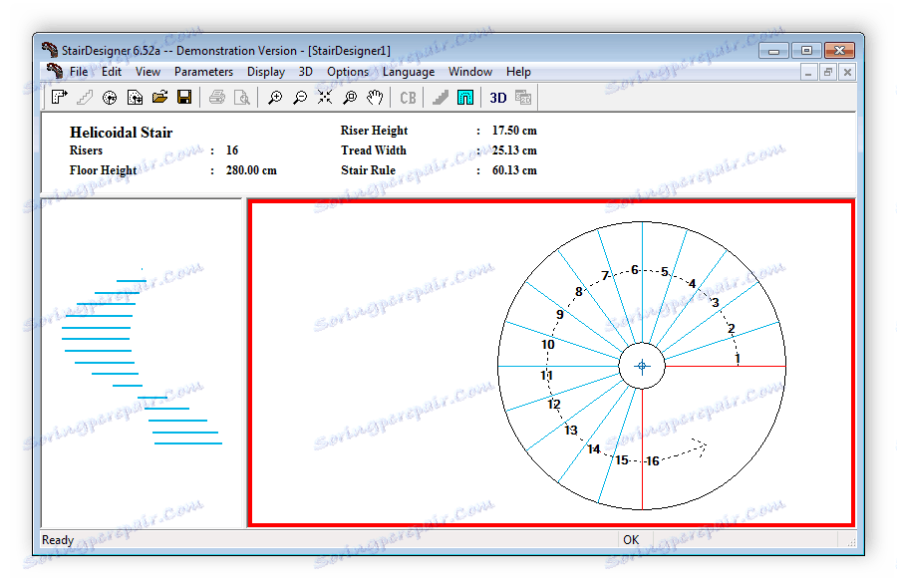
Task: Expand the Display menu
Action: click(x=266, y=72)
